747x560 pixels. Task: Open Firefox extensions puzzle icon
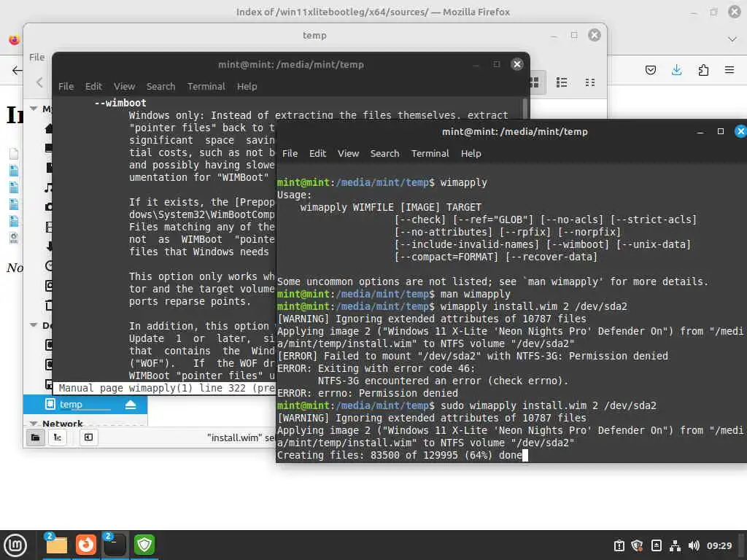pos(703,71)
